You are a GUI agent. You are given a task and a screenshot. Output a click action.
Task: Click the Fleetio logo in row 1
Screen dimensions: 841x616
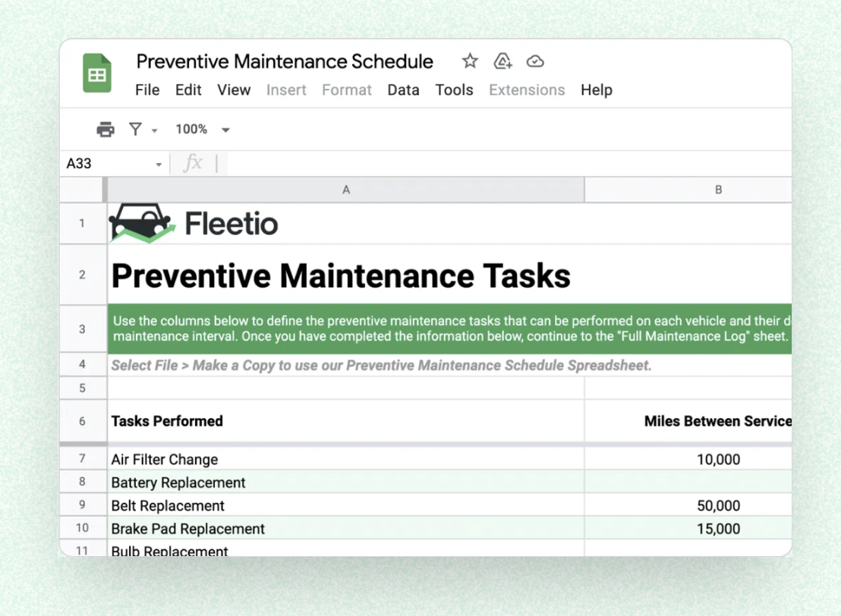coord(194,224)
